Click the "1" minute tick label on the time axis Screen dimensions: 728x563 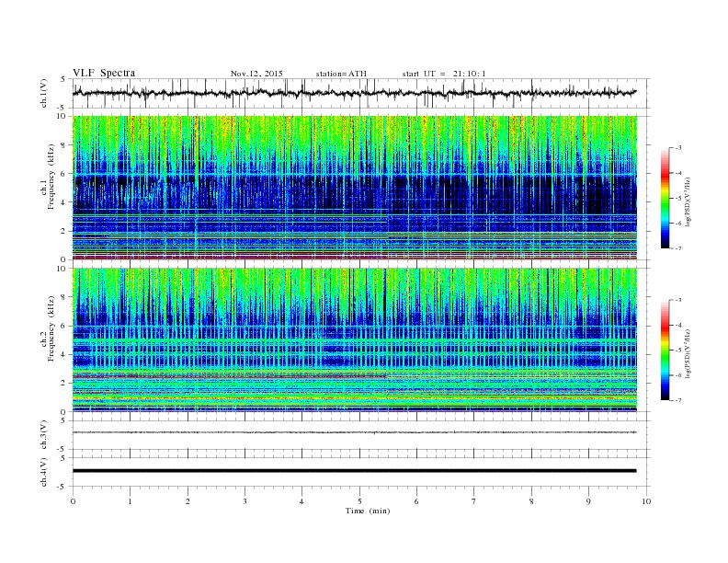(x=131, y=501)
